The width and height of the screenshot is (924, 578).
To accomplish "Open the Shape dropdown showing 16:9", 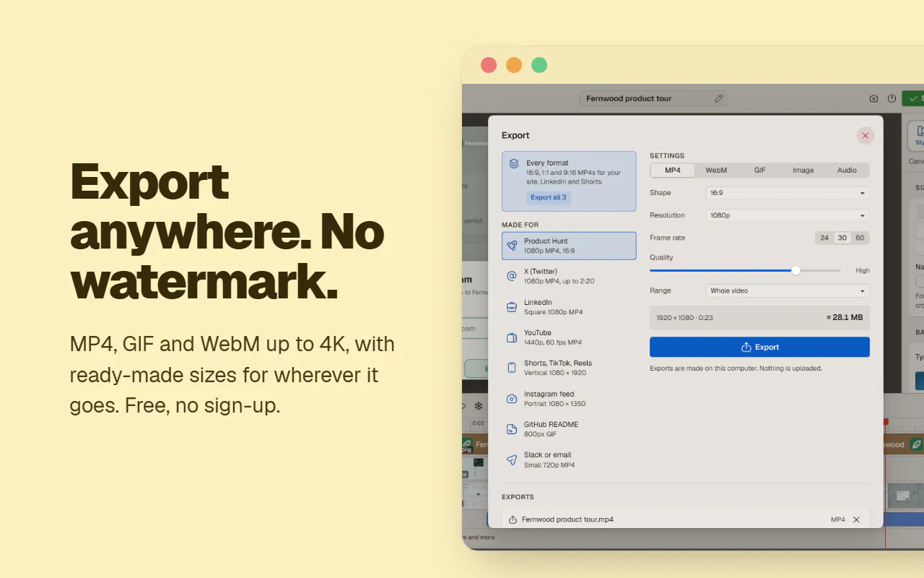I will point(788,193).
